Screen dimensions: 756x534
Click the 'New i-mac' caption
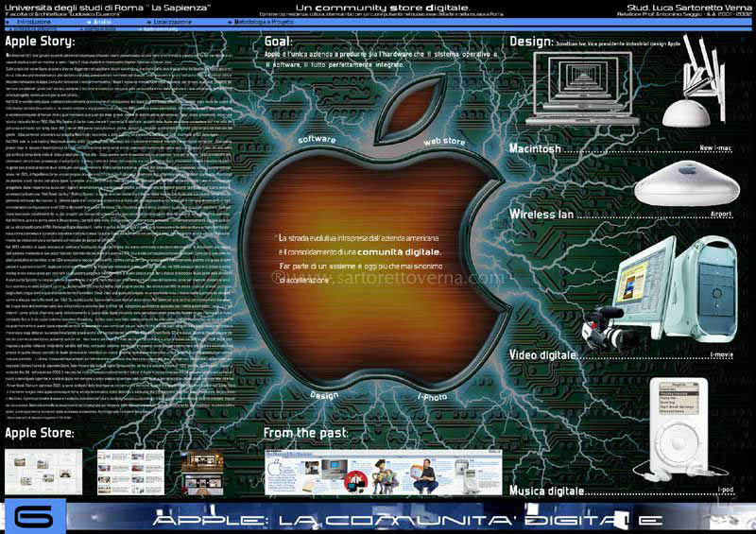pos(715,148)
